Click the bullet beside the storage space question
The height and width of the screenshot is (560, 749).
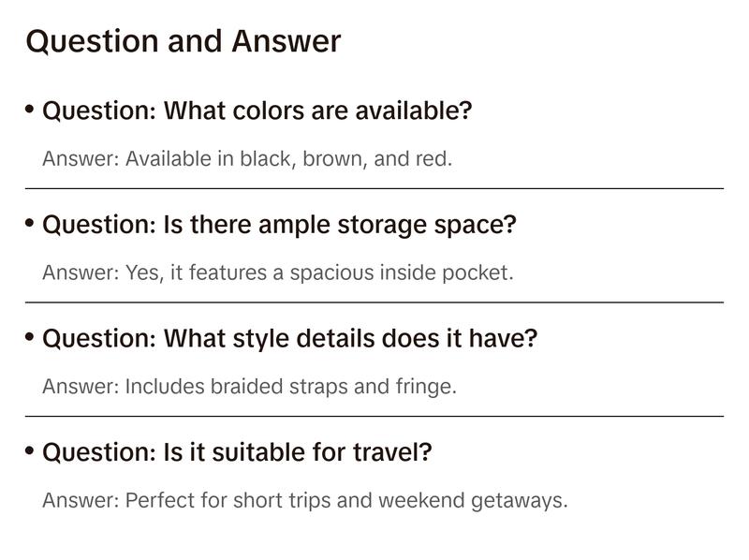(30, 224)
